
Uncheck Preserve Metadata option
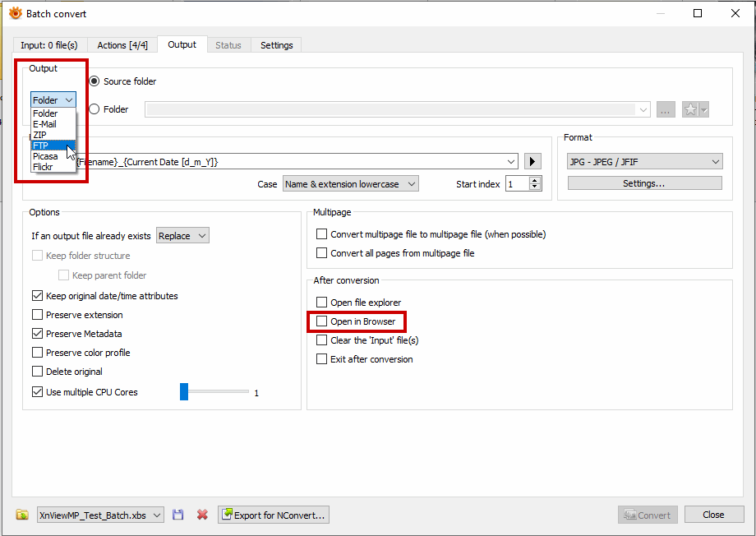pyautogui.click(x=38, y=334)
